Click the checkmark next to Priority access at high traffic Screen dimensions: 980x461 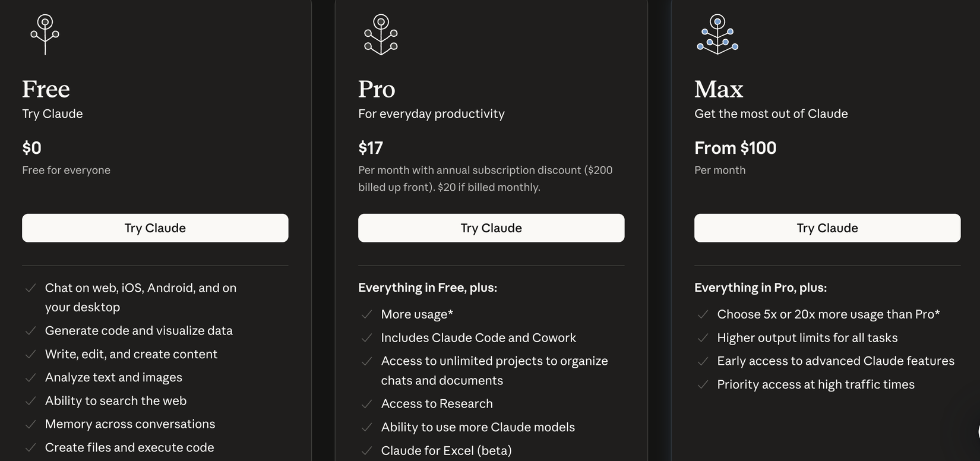click(x=703, y=385)
